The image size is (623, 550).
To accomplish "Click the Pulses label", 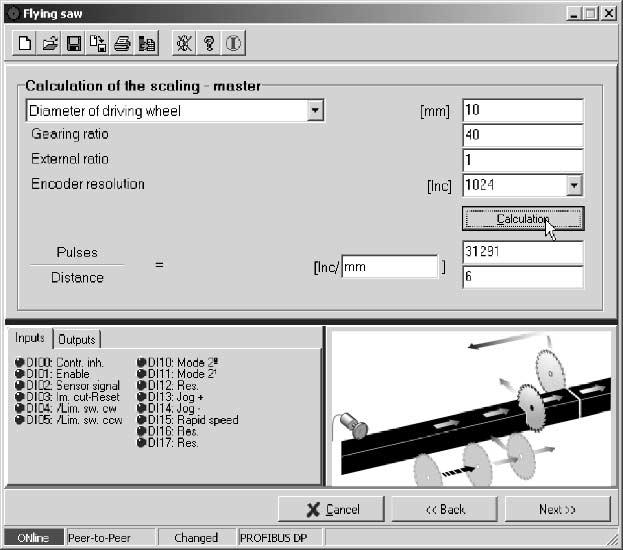I will click(77, 252).
